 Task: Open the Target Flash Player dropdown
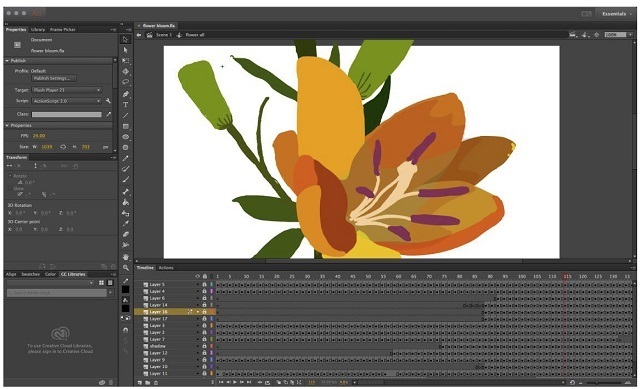67,90
